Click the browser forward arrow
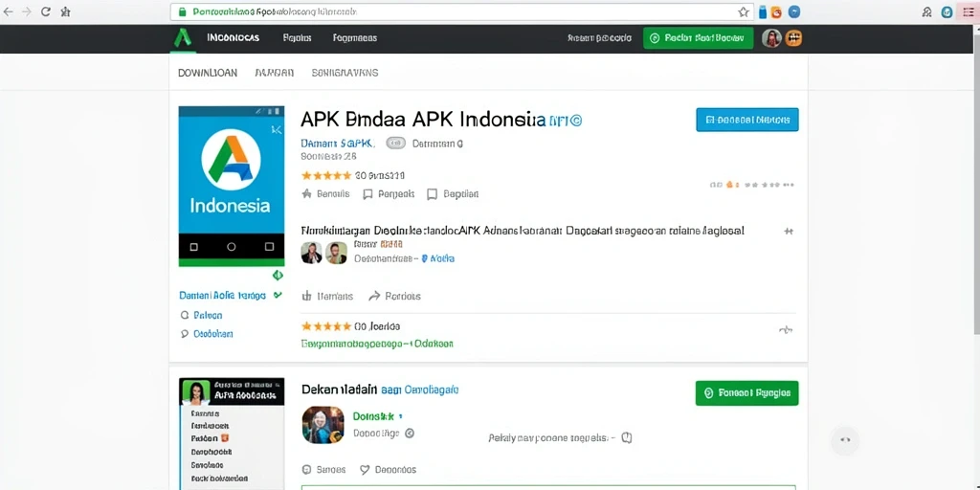This screenshot has width=980, height=490. [26, 11]
